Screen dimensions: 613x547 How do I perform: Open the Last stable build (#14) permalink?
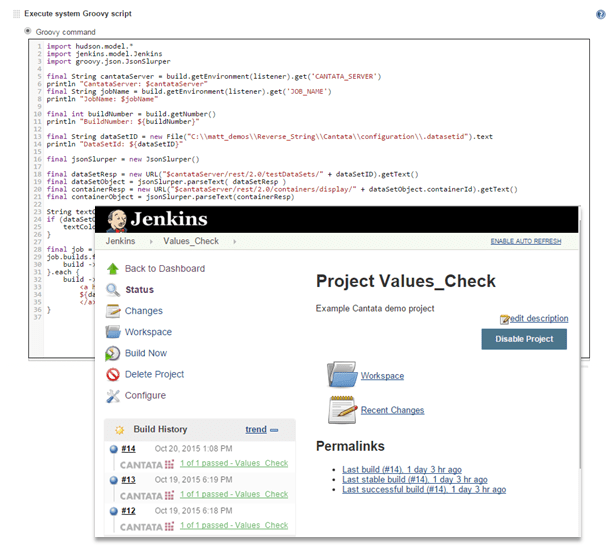pyautogui.click(x=415, y=479)
